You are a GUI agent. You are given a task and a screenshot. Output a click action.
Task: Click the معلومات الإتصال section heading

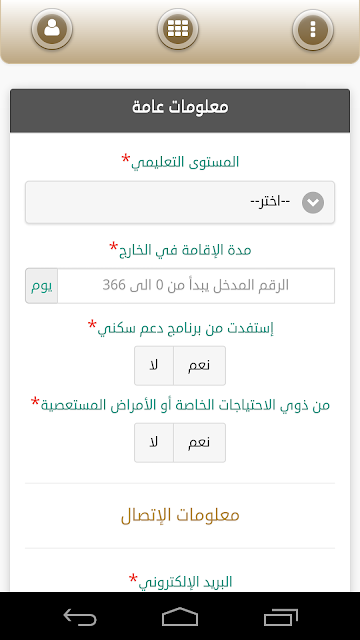coord(180,516)
